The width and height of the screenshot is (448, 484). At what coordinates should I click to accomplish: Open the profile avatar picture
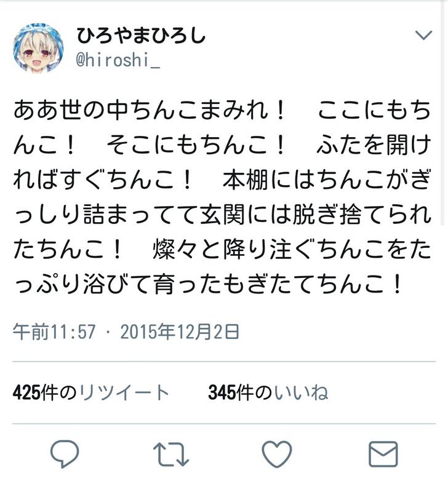38,48
